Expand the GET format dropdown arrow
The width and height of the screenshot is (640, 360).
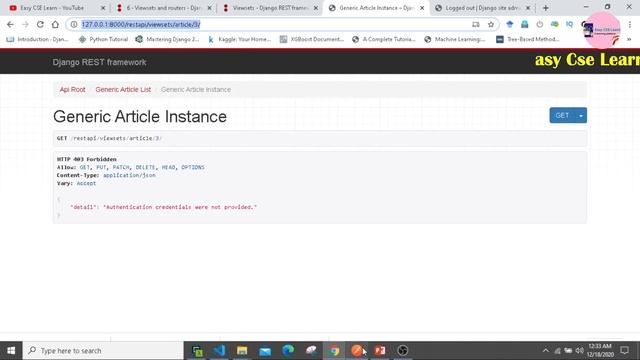(581, 116)
